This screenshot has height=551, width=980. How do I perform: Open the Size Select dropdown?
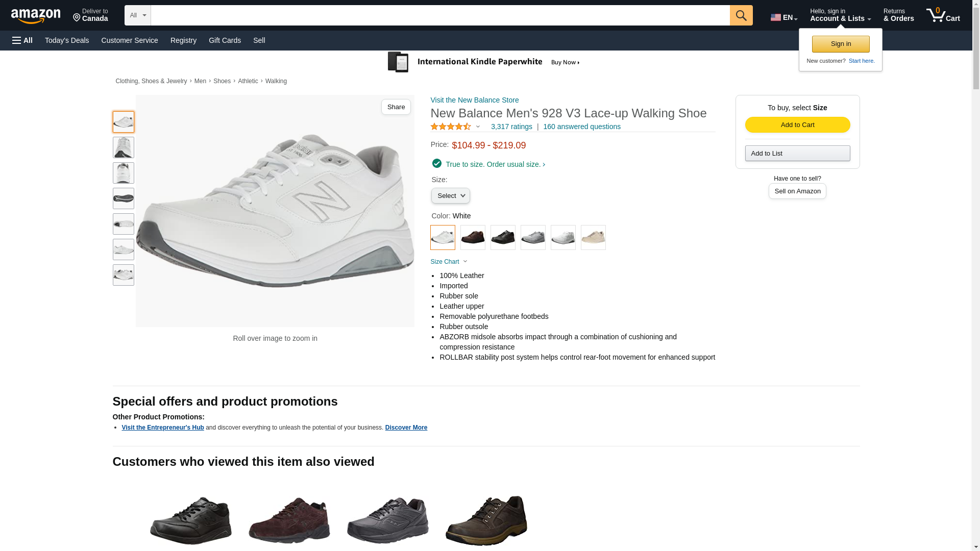click(x=450, y=196)
